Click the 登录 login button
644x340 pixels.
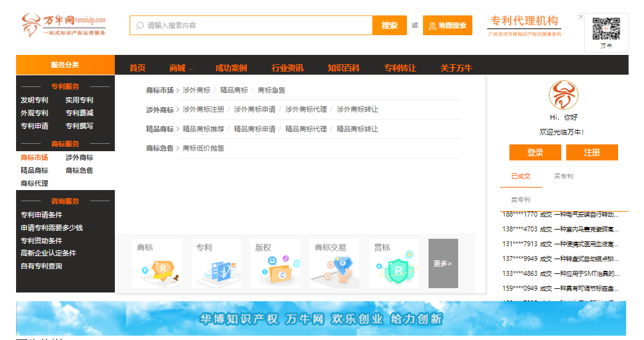click(535, 152)
